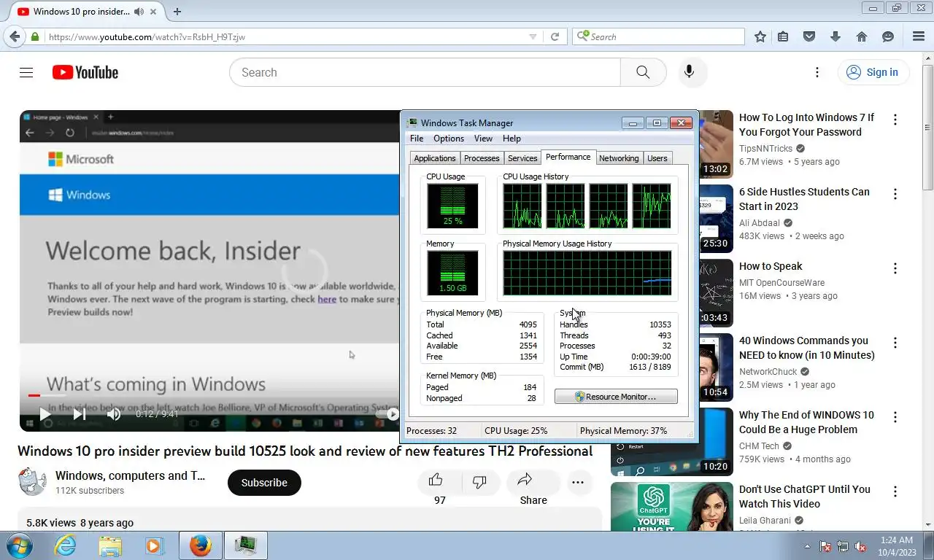Click the Firefox chat bubble icon
This screenshot has width=934, height=560.
click(888, 36)
